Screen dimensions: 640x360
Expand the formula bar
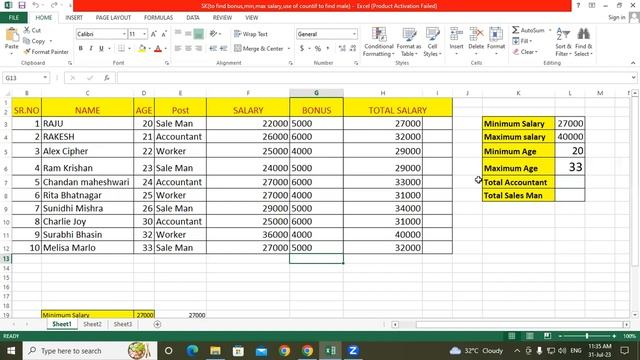coord(633,78)
